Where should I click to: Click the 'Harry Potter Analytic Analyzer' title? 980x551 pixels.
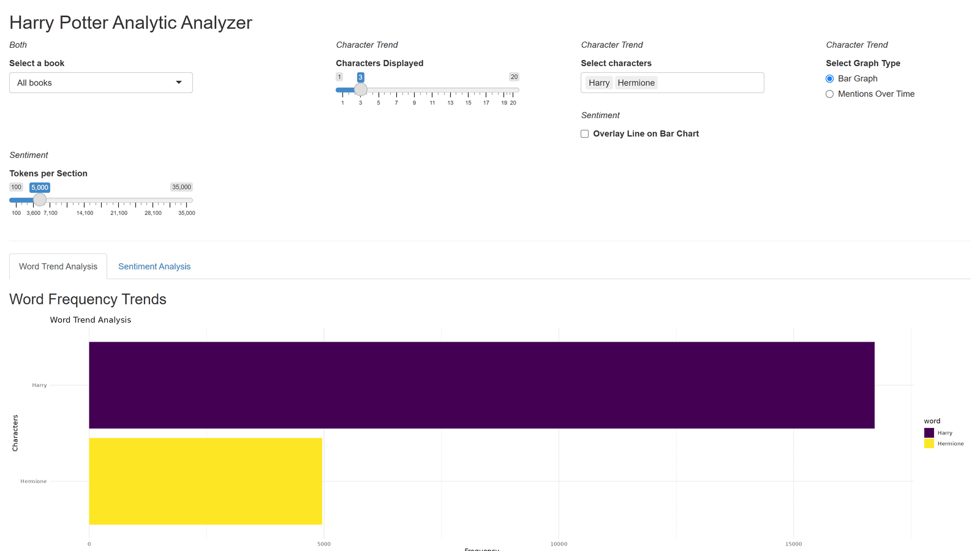click(x=130, y=23)
